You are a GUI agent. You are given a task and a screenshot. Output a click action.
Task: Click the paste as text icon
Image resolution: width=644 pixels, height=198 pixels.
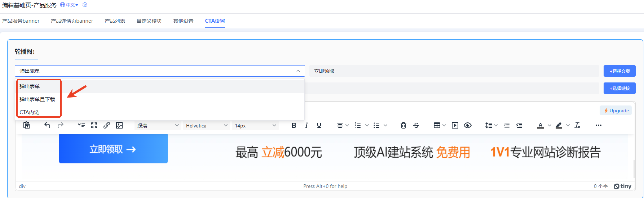(x=27, y=125)
